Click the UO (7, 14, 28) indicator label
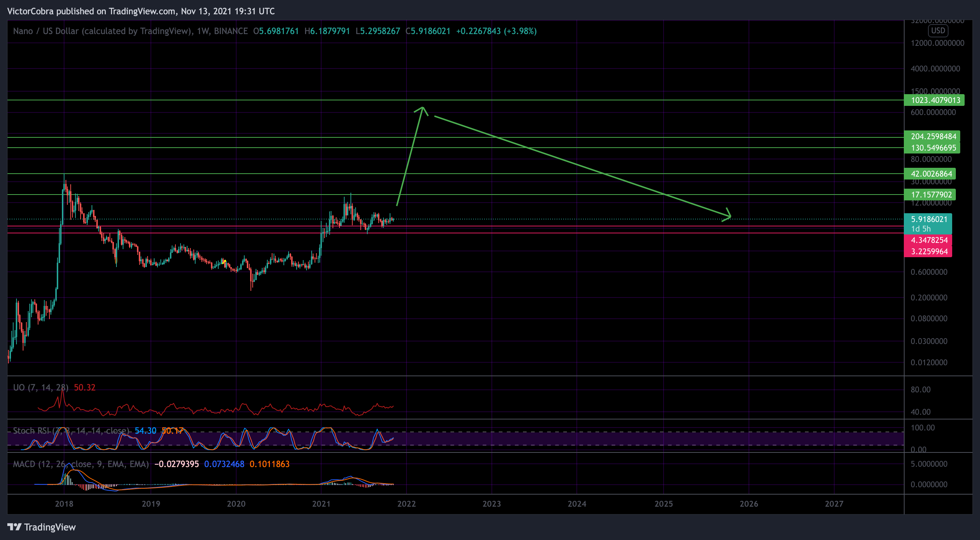 41,387
